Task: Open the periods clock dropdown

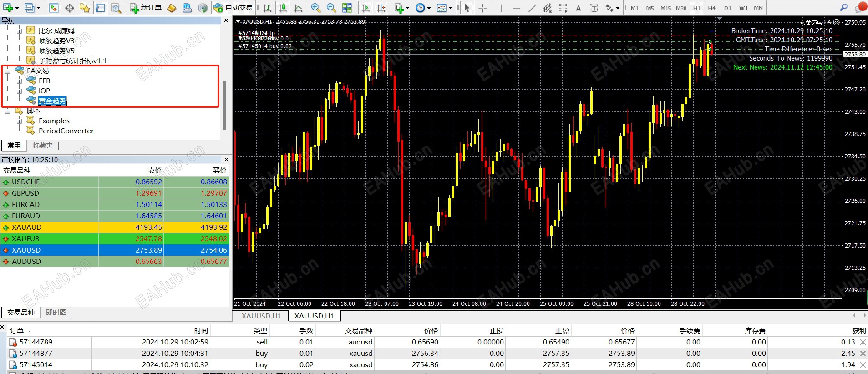Action: tap(423, 8)
